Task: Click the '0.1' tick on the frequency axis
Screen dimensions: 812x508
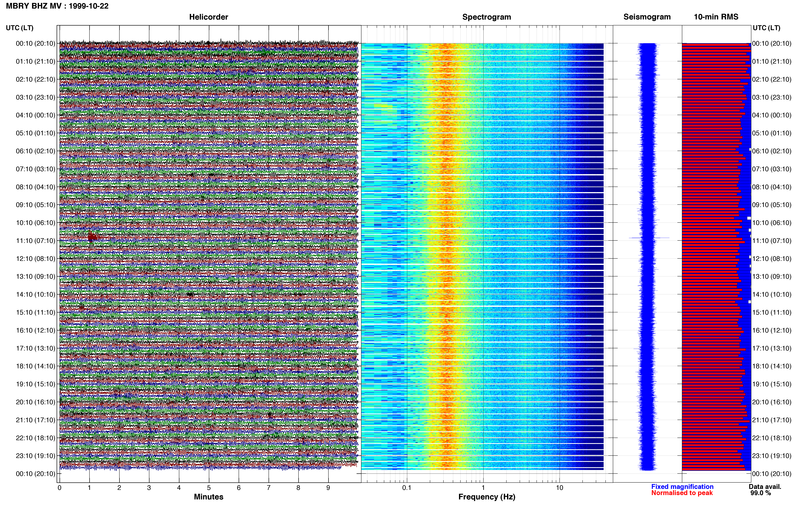Action: (x=407, y=487)
